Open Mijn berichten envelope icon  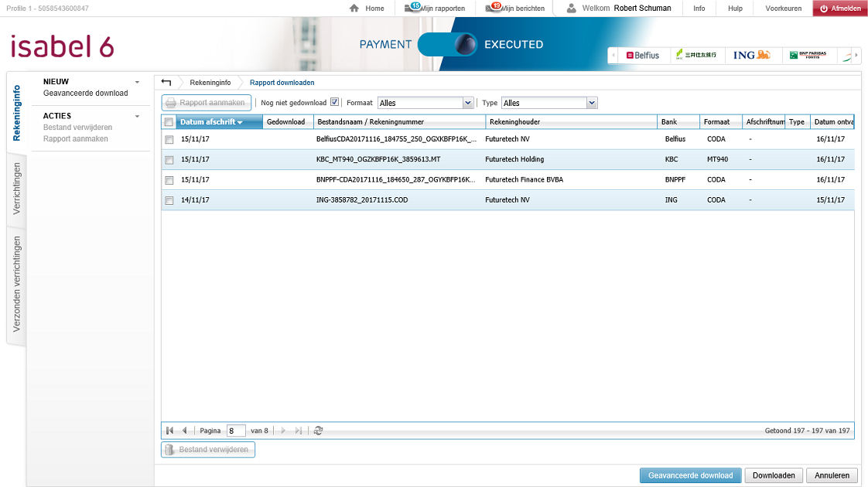(x=493, y=9)
